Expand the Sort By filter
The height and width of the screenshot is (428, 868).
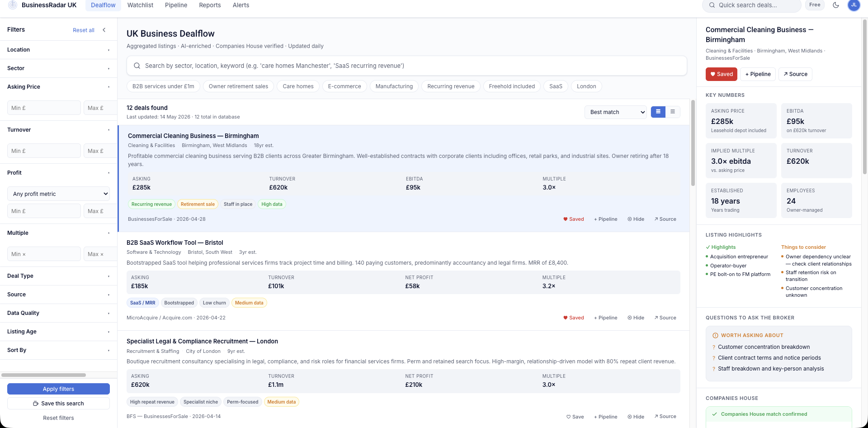[x=58, y=350]
